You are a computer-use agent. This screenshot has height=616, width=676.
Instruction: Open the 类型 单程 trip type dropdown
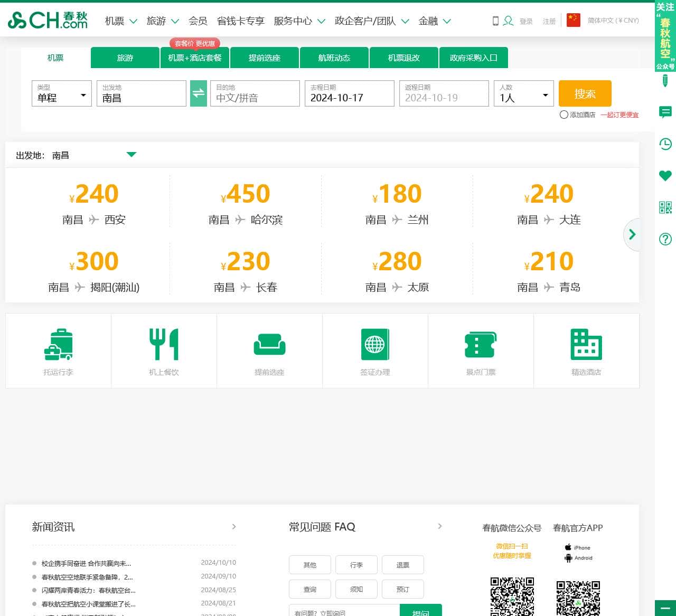(62, 94)
